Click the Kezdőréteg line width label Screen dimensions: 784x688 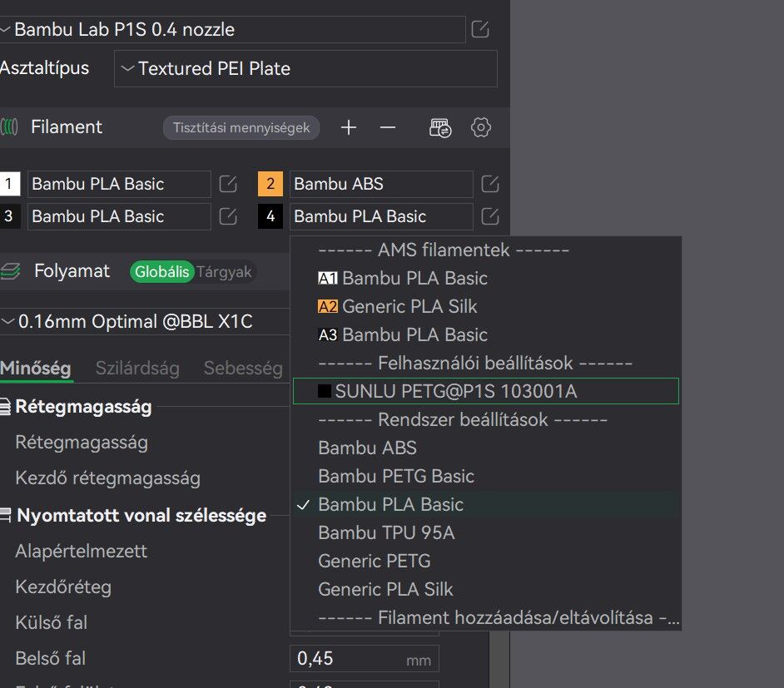(63, 587)
